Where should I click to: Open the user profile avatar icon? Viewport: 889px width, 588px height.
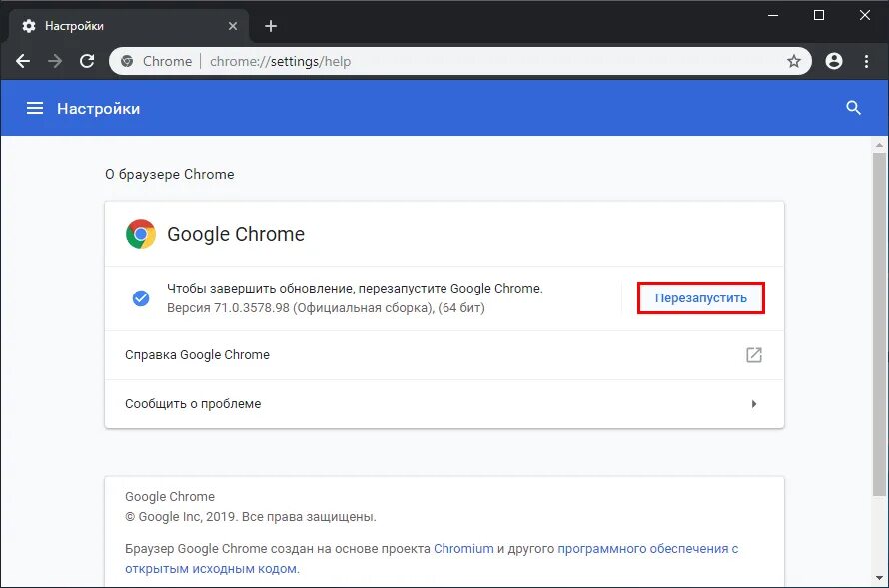pos(833,61)
